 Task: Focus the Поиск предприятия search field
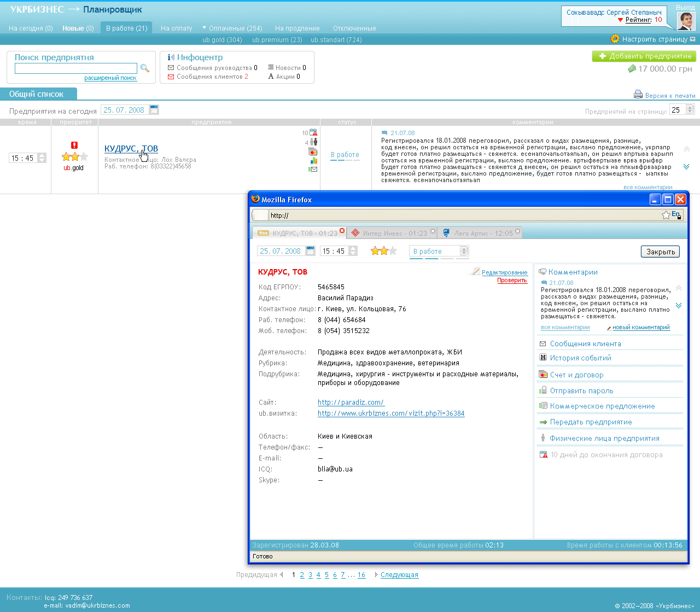(76, 68)
